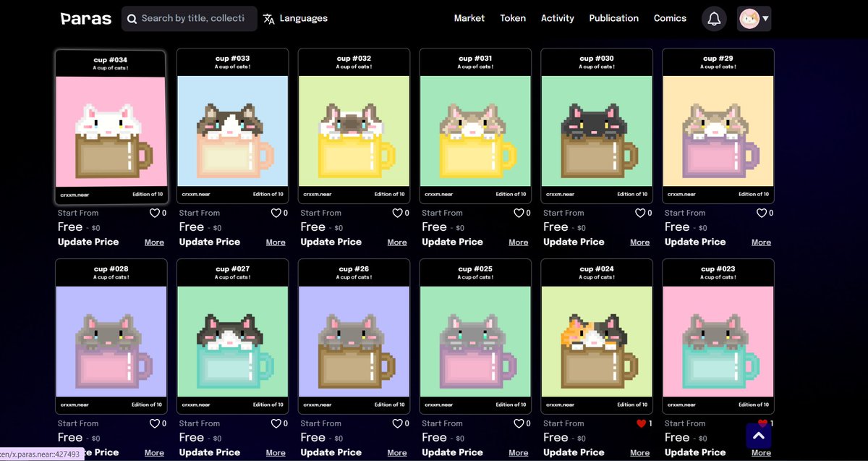Click More under cup #032
The width and height of the screenshot is (868, 461).
coord(397,242)
